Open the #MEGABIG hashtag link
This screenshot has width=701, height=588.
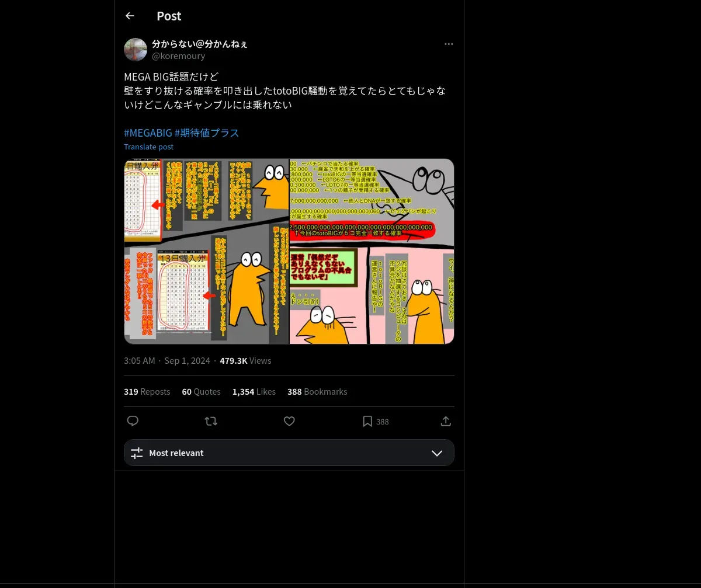click(148, 133)
